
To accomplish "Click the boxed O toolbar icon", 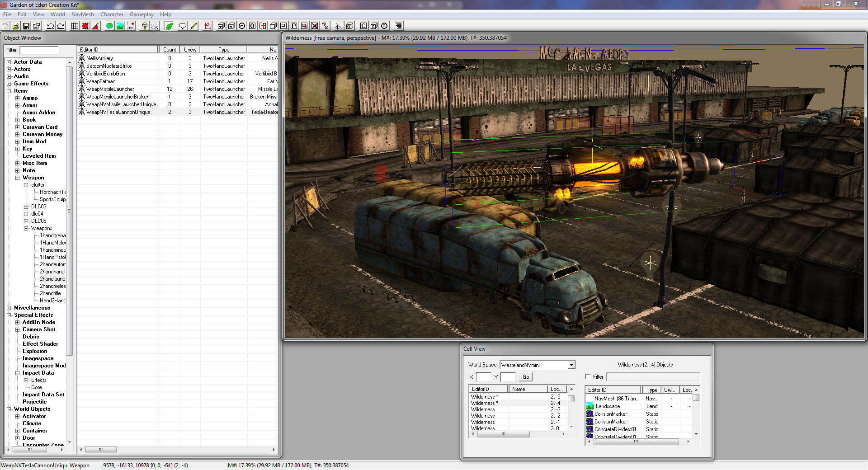I will coord(252,26).
